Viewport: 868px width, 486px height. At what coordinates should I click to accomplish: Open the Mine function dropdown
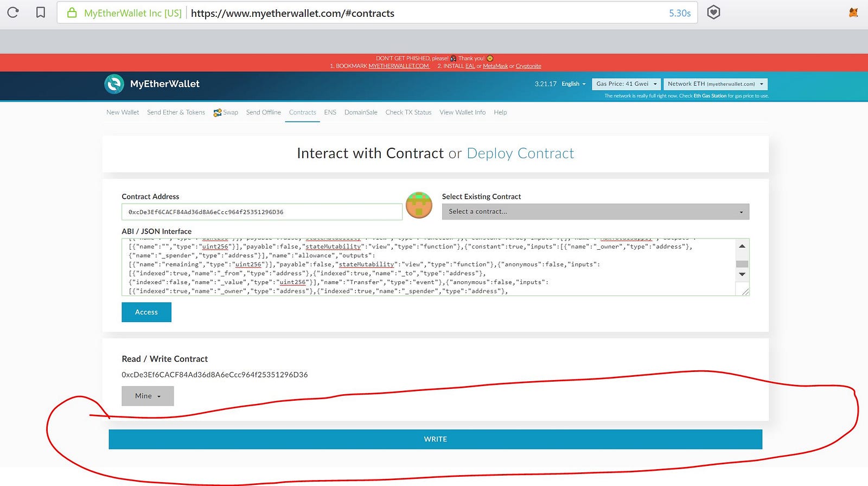[x=148, y=396]
